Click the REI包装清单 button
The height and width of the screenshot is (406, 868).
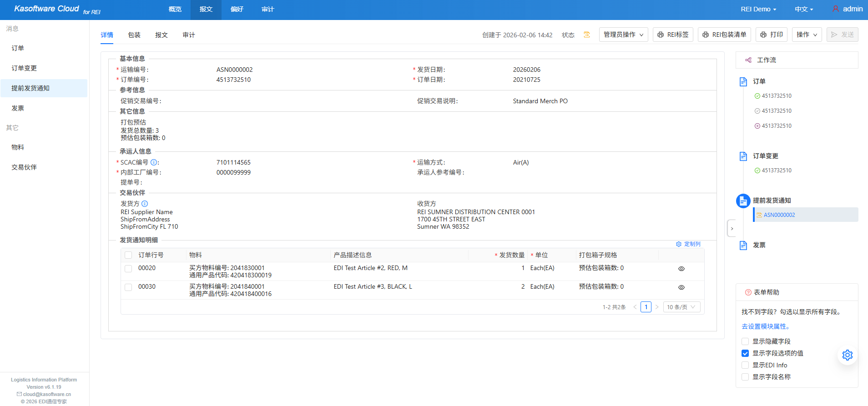click(x=724, y=35)
